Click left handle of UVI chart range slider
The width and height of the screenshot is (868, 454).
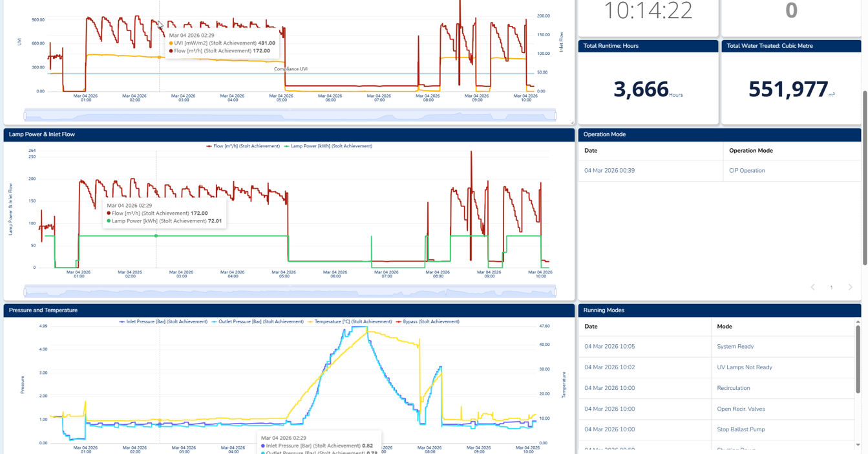(25, 116)
